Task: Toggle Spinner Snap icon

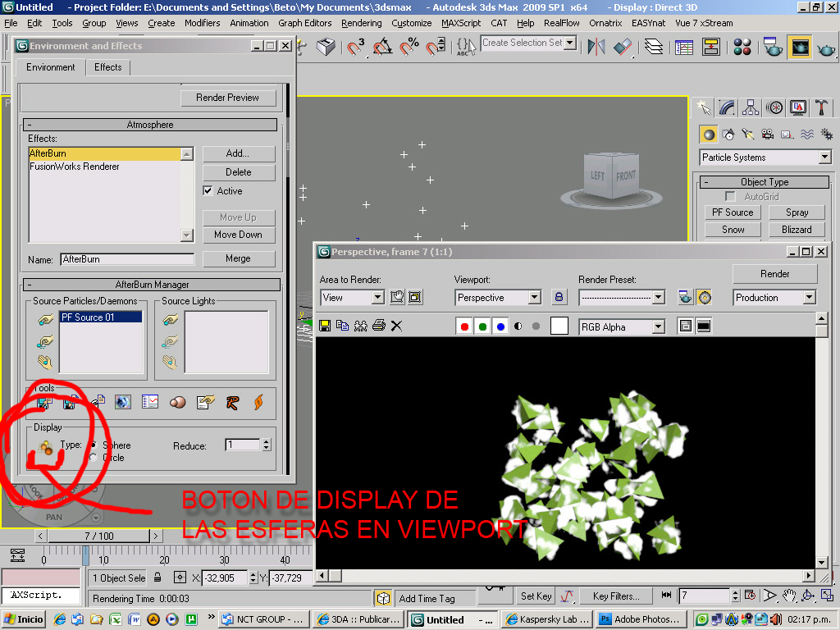Action: tap(436, 47)
